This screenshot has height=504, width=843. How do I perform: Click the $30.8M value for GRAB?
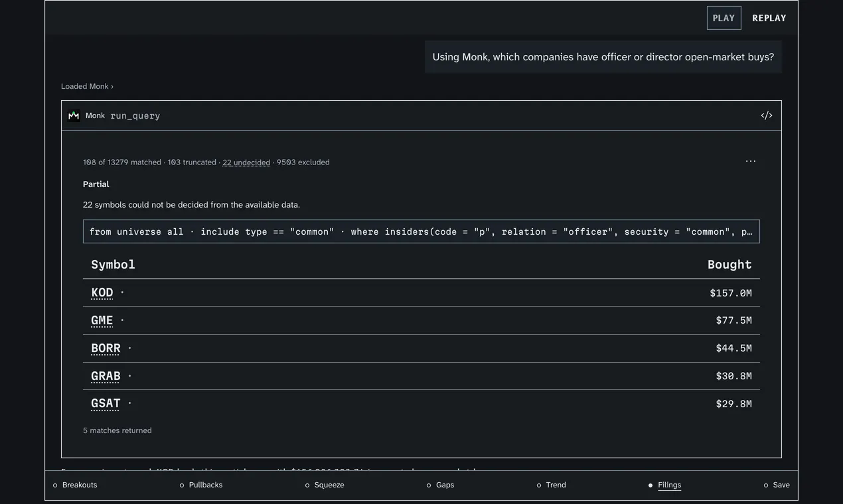click(733, 376)
